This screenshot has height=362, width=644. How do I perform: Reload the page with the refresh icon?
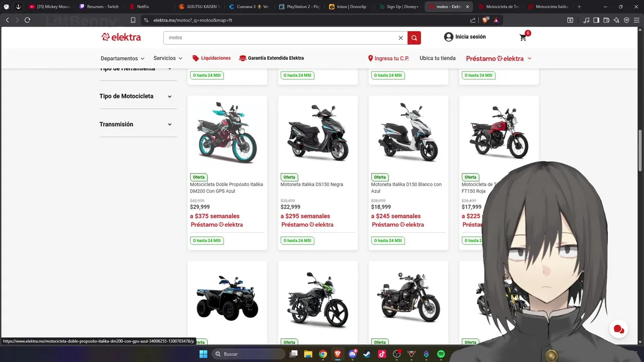pyautogui.click(x=27, y=20)
